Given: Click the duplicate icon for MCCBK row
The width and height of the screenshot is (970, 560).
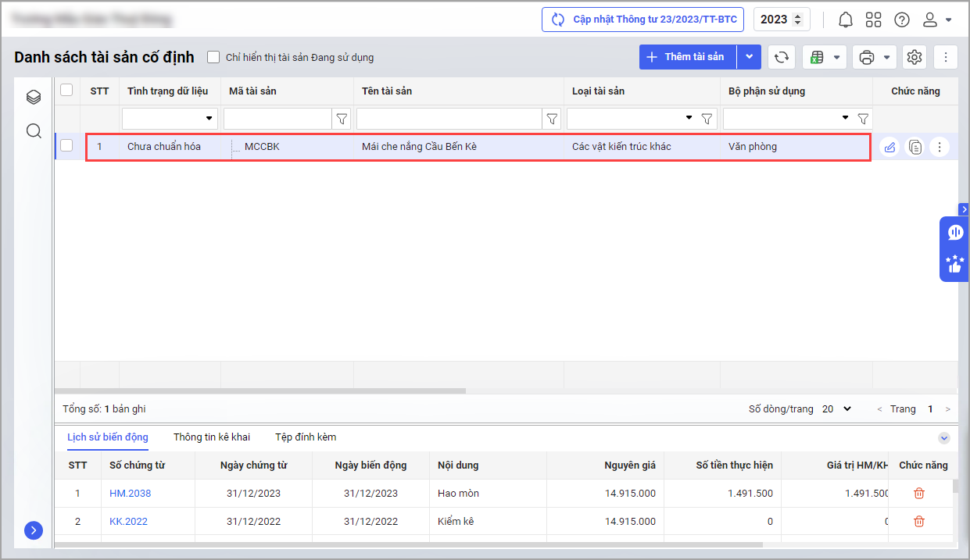Looking at the screenshot, I should pyautogui.click(x=915, y=147).
